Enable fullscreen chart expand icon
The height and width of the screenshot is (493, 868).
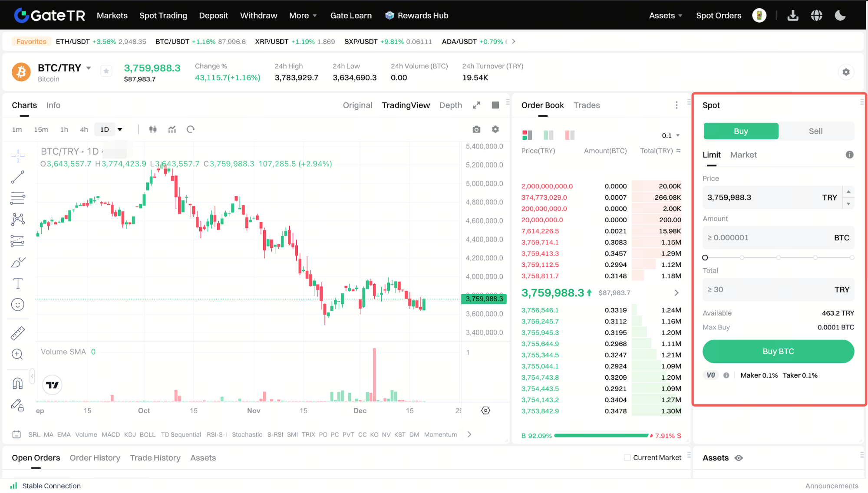[x=476, y=105]
